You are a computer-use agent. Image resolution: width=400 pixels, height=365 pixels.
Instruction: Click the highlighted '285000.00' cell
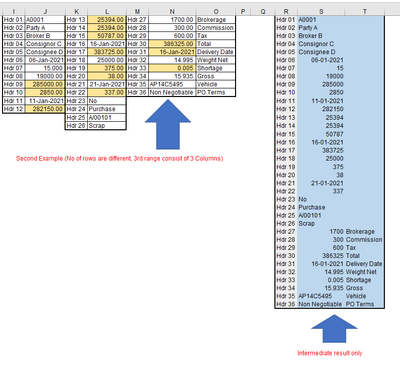(45, 84)
